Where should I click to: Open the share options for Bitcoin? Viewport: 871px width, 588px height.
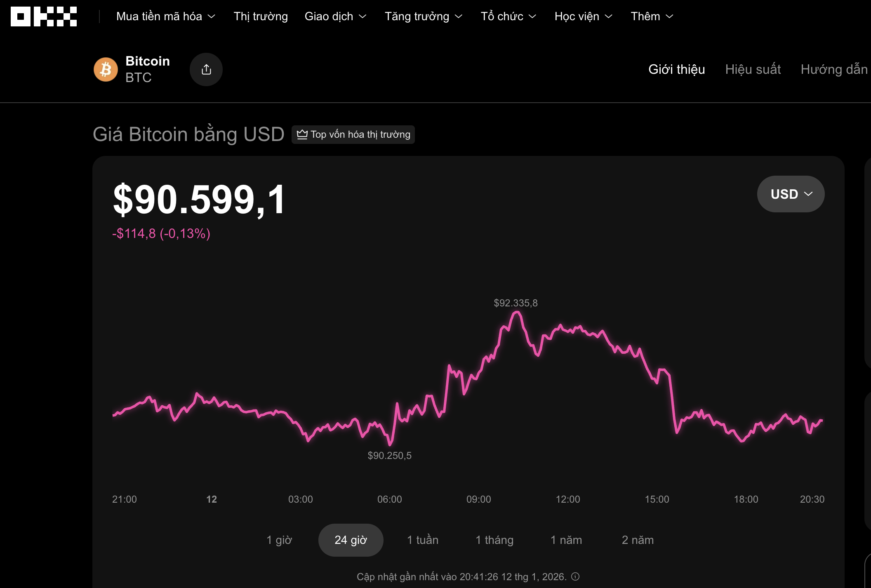(206, 69)
